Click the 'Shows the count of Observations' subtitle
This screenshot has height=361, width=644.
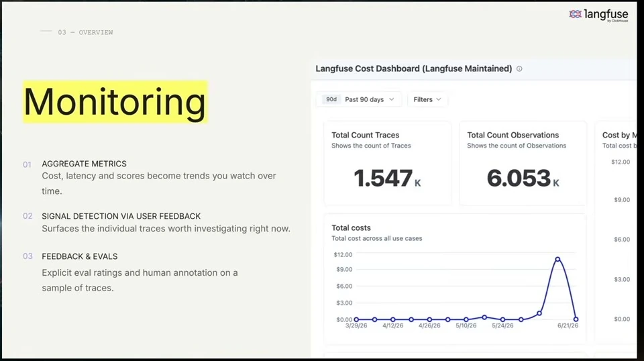[517, 146]
